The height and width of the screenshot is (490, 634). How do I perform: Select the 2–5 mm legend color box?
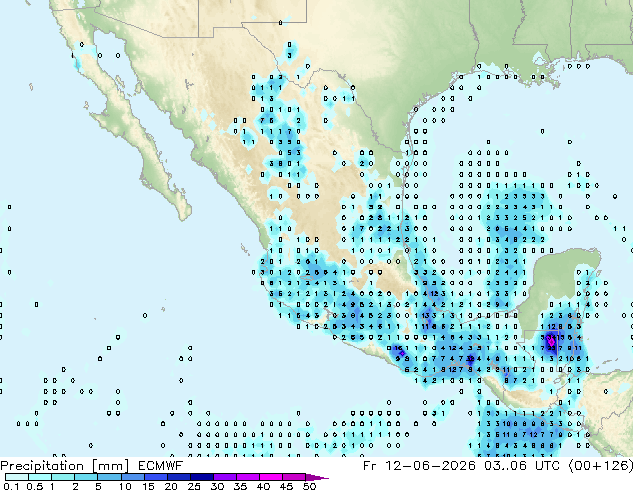(x=86, y=477)
